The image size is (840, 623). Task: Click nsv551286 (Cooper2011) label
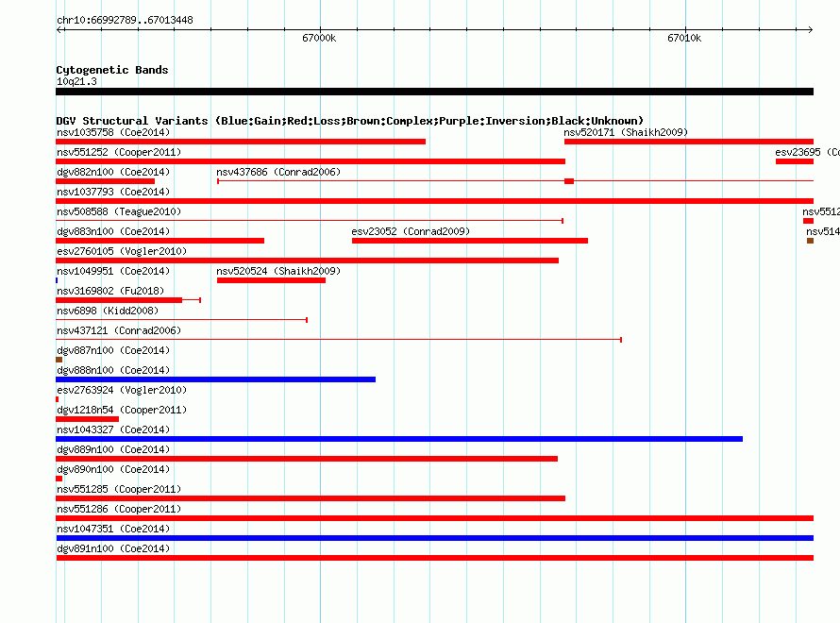(119, 509)
